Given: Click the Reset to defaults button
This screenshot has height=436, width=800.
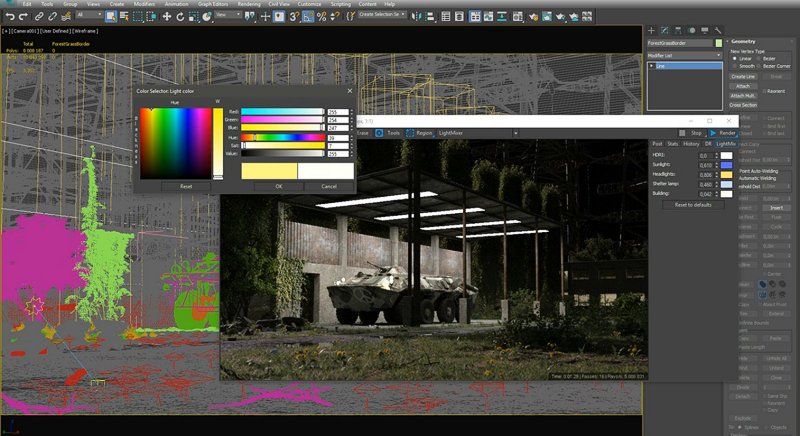Looking at the screenshot, I should (692, 204).
